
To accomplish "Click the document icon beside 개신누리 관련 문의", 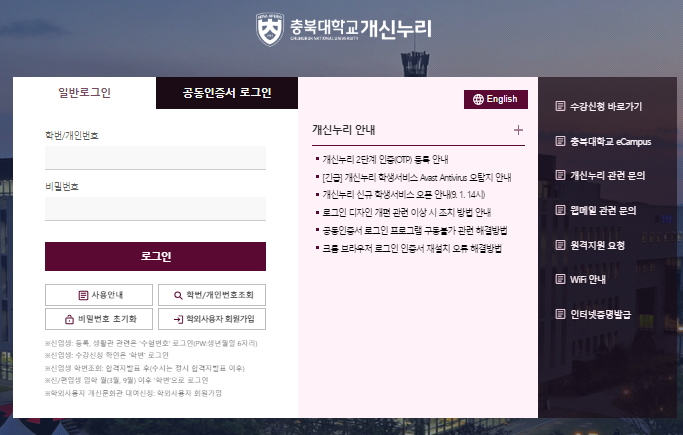I will 560,175.
